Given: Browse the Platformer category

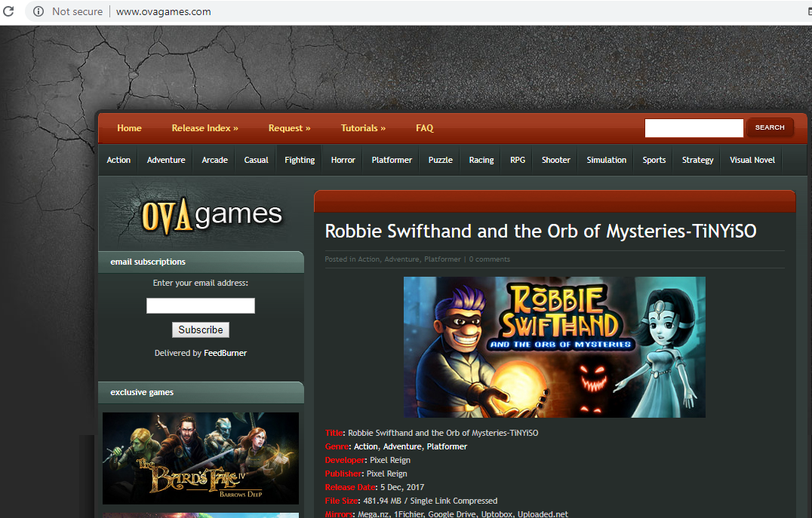Looking at the screenshot, I should pos(392,160).
